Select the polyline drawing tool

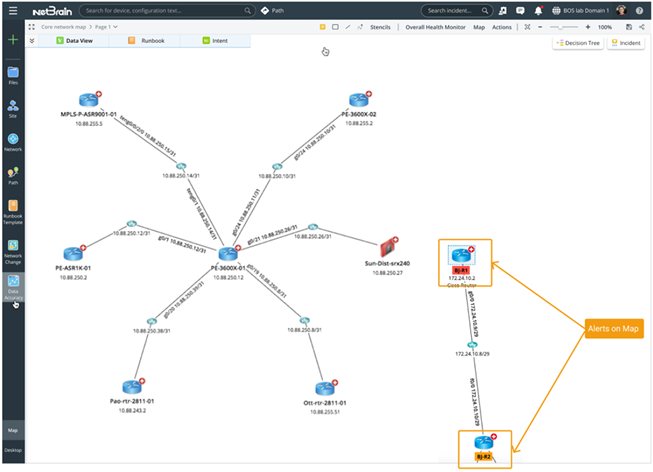(360, 27)
